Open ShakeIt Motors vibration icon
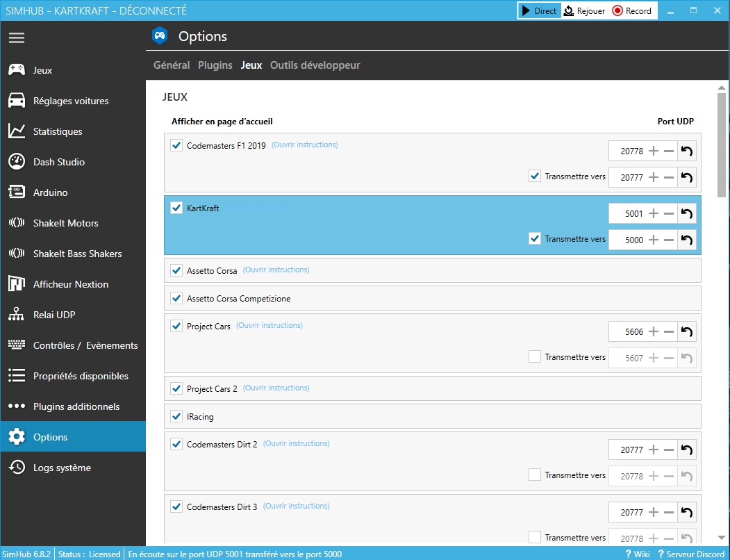Image resolution: width=730 pixels, height=560 pixels. 17,223
